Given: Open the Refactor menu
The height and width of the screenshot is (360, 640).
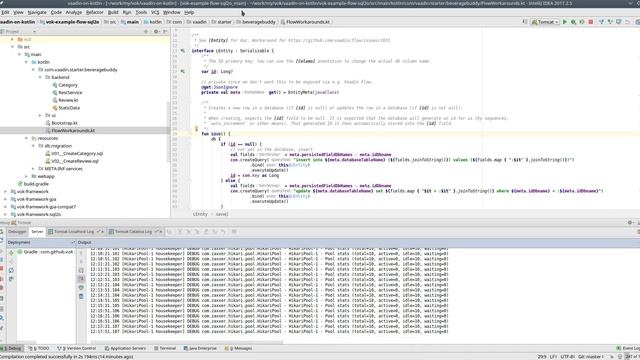Looking at the screenshot, I should pyautogui.click(x=95, y=12).
